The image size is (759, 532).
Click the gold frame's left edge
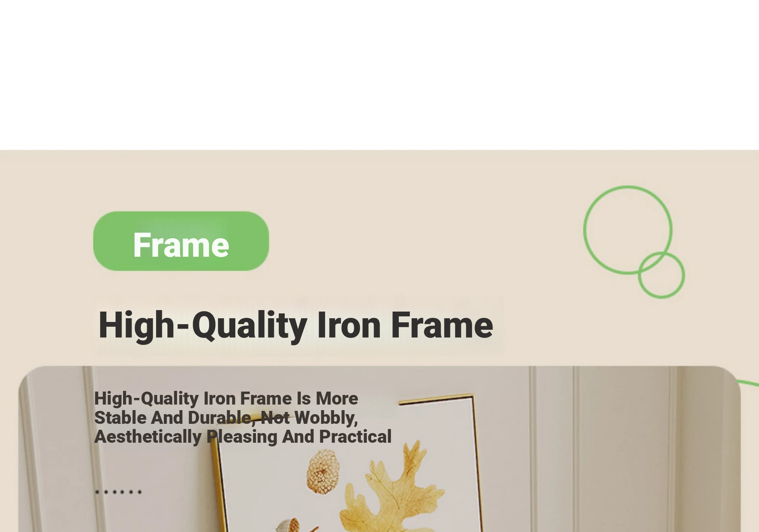tap(218, 489)
